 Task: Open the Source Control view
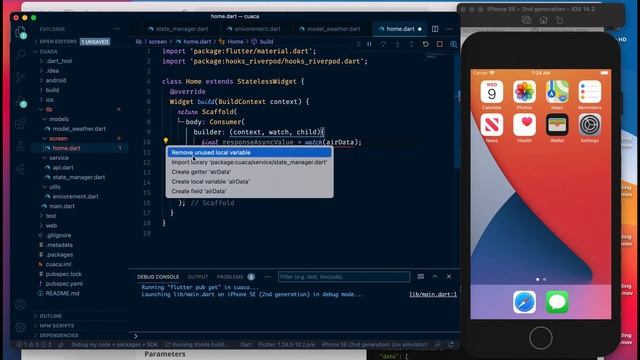coord(20,77)
